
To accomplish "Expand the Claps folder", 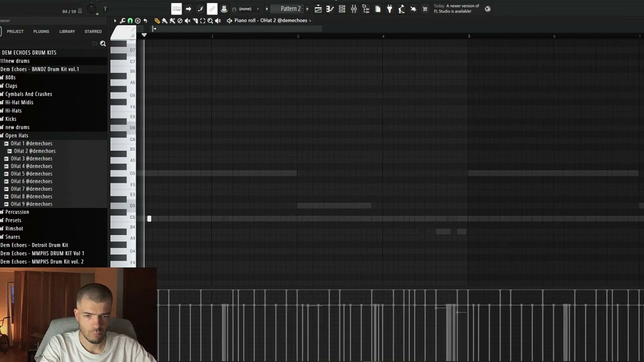I will (x=11, y=85).
